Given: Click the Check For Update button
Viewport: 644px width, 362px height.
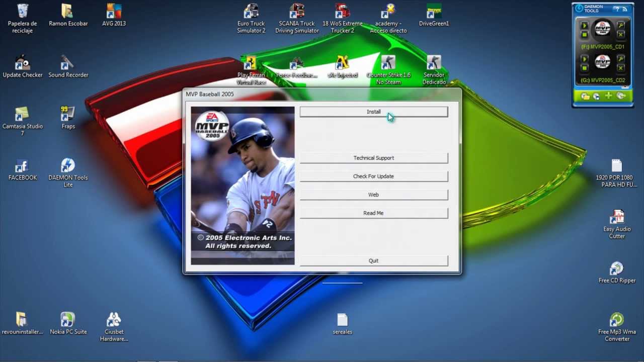Looking at the screenshot, I should coord(373,176).
